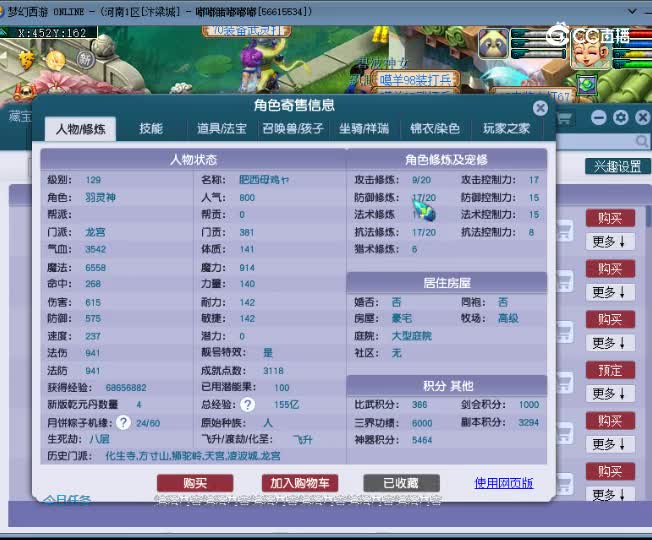Click the green gem icon below the avatar
This screenshot has height=540, width=652.
(587, 85)
